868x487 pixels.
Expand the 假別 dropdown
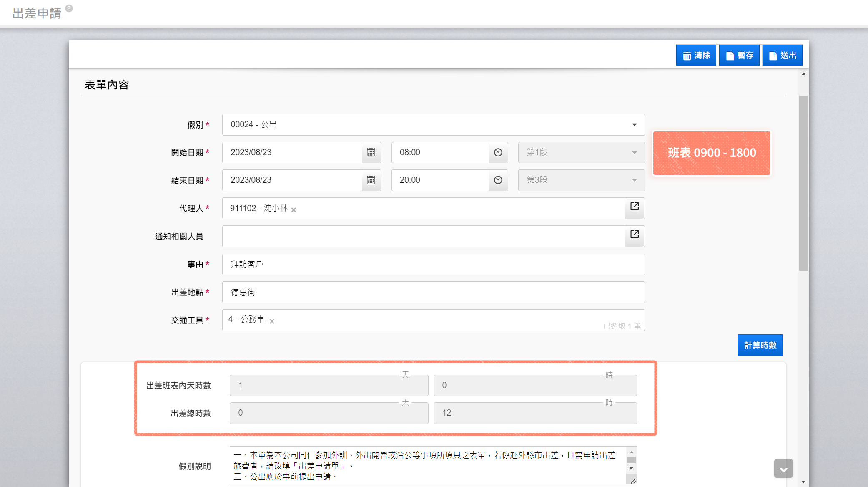[634, 125]
